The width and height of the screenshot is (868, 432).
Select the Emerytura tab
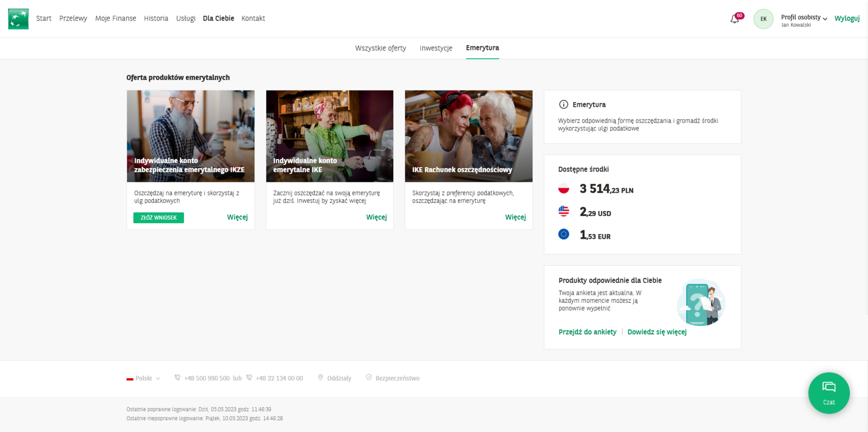482,48
